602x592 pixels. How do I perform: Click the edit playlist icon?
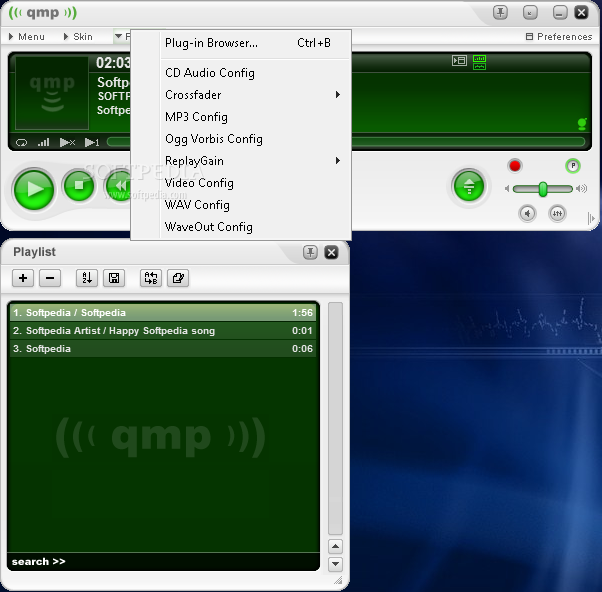point(178,278)
